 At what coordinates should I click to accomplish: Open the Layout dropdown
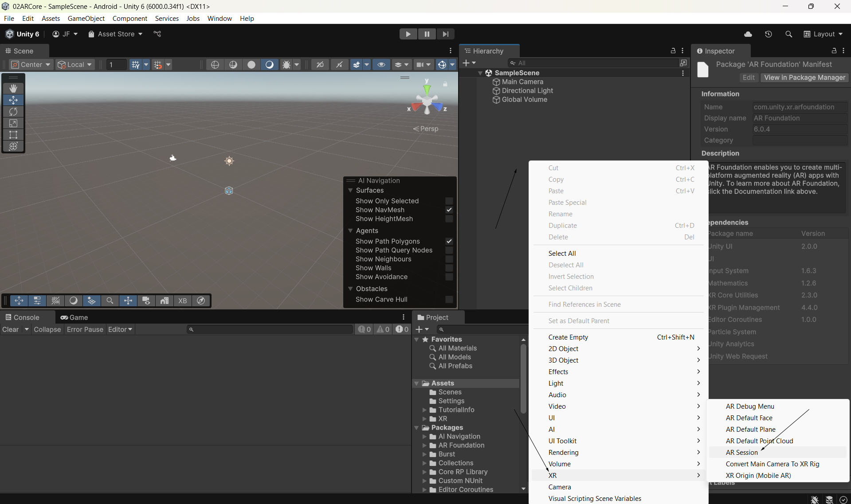[x=823, y=34]
